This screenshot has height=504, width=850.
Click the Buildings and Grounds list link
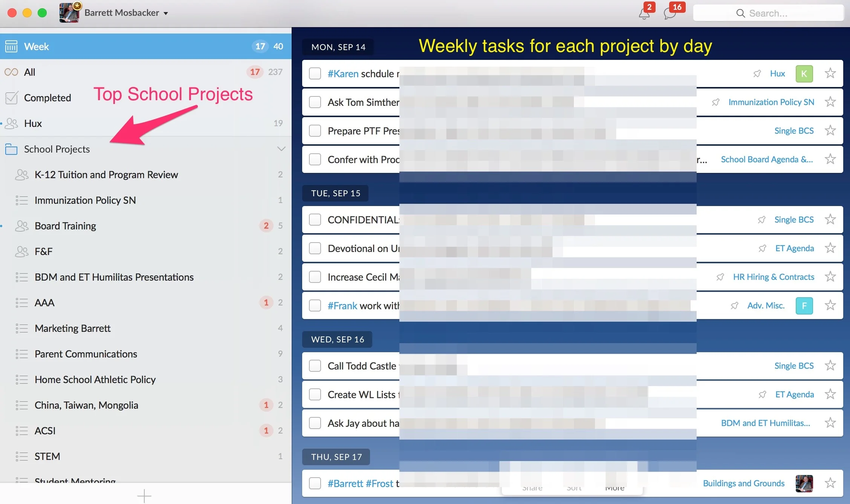tap(743, 483)
